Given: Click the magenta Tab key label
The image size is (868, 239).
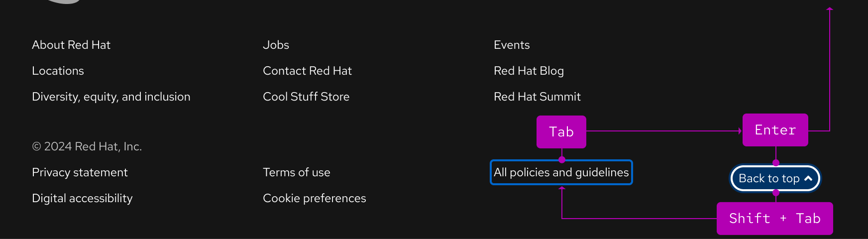Looking at the screenshot, I should (561, 132).
